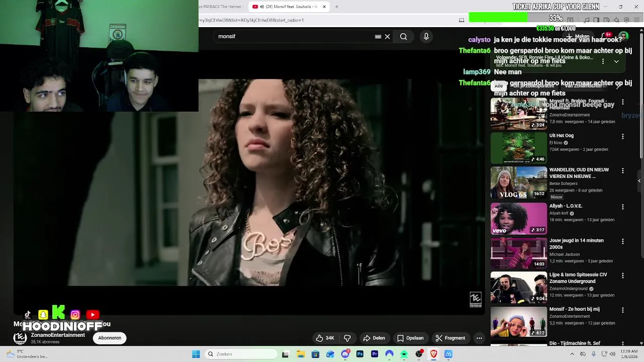Viewport: 644px width, 362px height.
Task: Create a clip with Fragment button
Action: tap(450, 338)
